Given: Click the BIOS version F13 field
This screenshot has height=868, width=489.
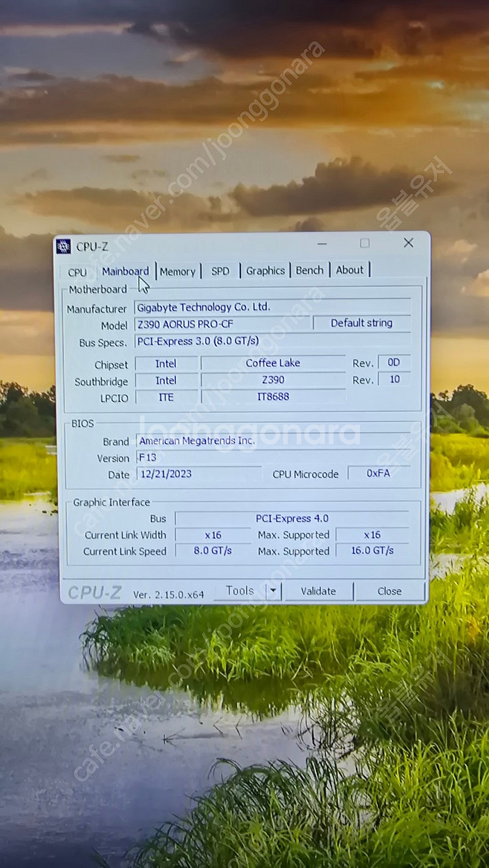Looking at the screenshot, I should pos(273,457).
